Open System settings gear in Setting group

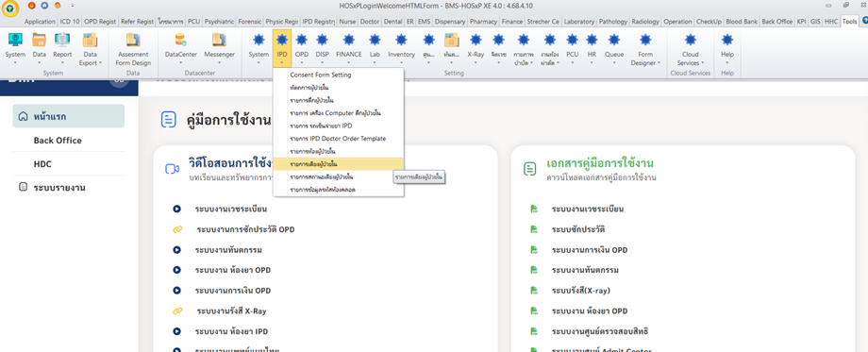[259, 48]
